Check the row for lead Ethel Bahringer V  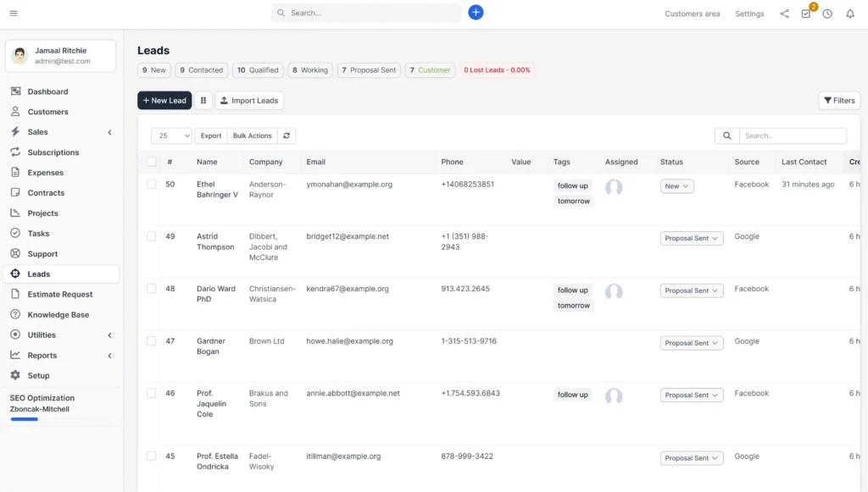tap(151, 184)
